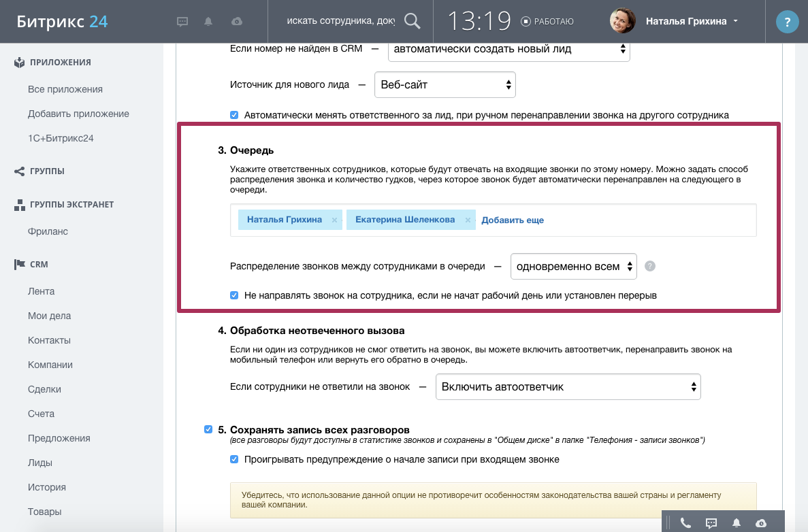The image size is (808, 532).
Task: Click the work status stop icon
Action: tap(526, 21)
